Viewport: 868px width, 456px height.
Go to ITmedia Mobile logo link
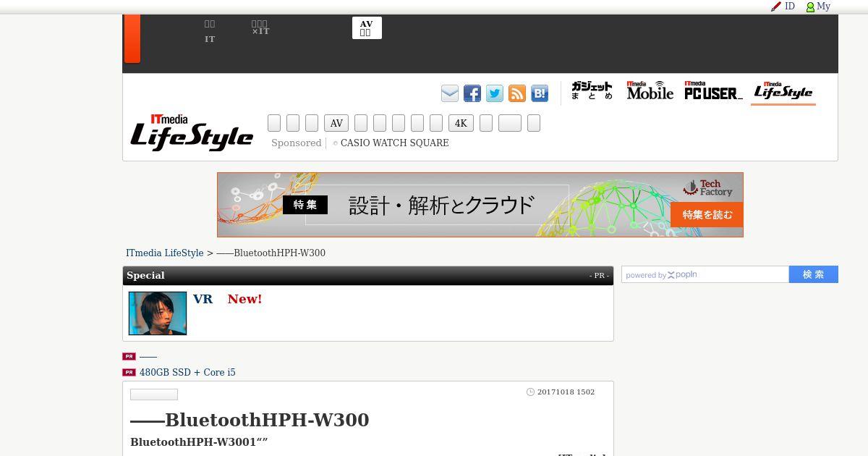coord(650,90)
